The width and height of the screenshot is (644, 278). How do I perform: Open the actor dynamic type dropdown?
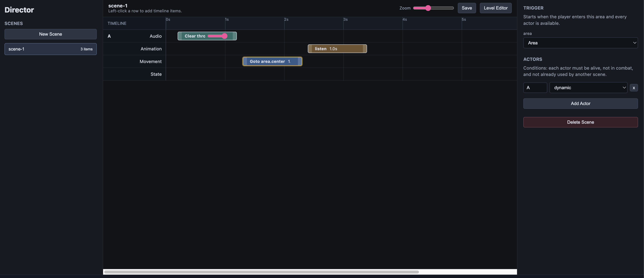[588, 88]
